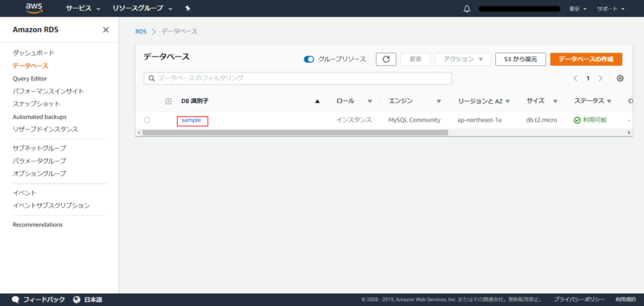Select the sample database radio button
644x306 pixels.
point(147,120)
